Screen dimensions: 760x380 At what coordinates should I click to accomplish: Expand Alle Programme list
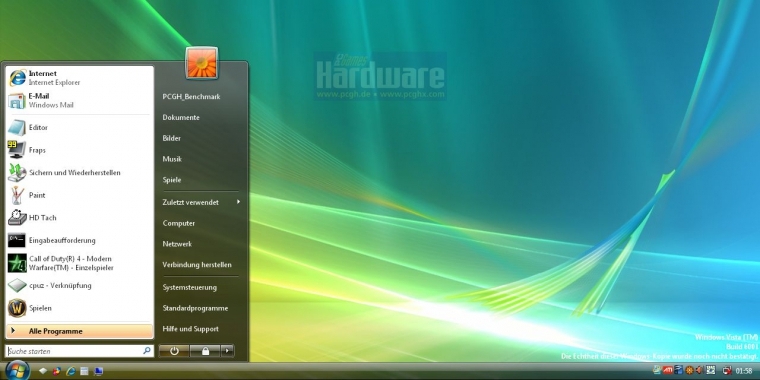tap(79, 331)
